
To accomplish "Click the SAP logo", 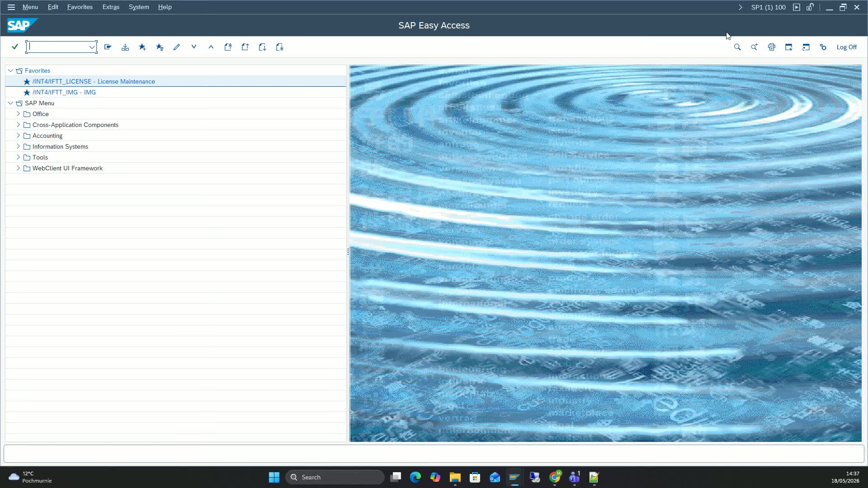I will pyautogui.click(x=22, y=25).
